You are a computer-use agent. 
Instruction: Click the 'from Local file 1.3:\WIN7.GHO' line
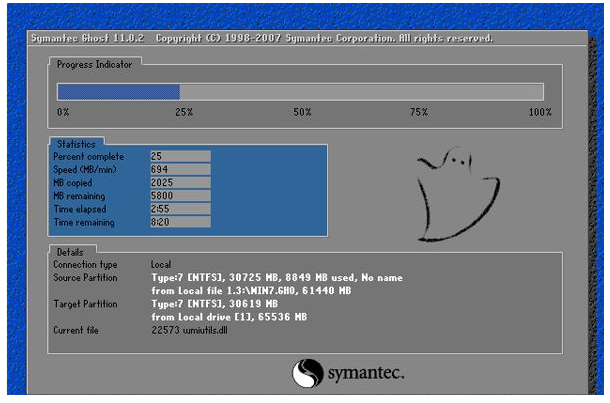tap(251, 291)
